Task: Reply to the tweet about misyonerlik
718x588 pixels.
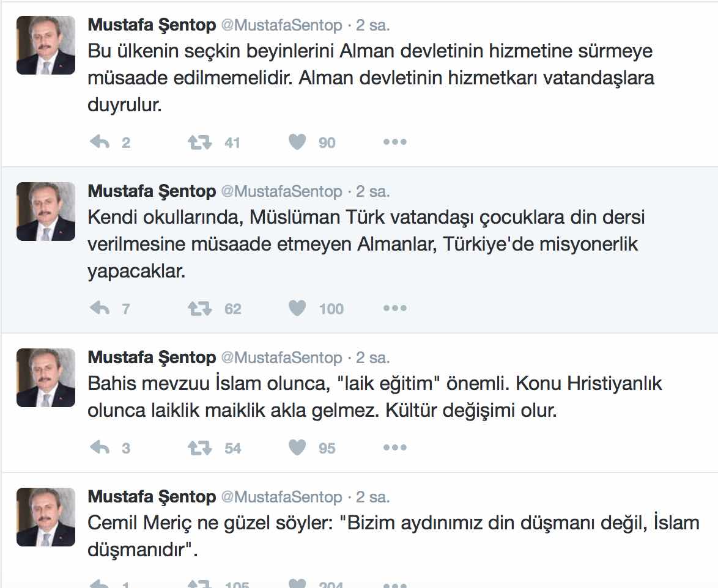Action: (100, 309)
